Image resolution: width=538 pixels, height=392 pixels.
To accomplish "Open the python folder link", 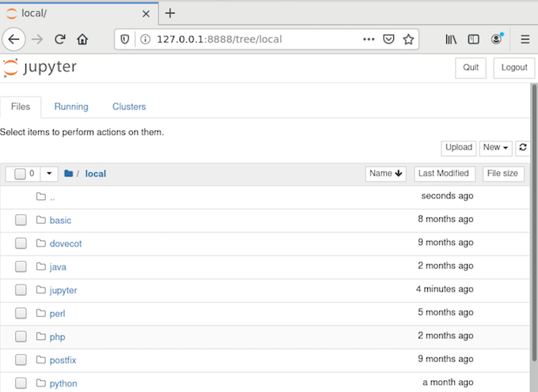I will tap(63, 383).
